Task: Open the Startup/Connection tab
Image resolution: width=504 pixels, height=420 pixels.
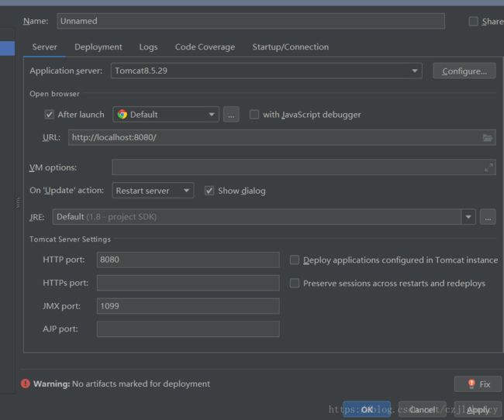Action: pyautogui.click(x=291, y=47)
